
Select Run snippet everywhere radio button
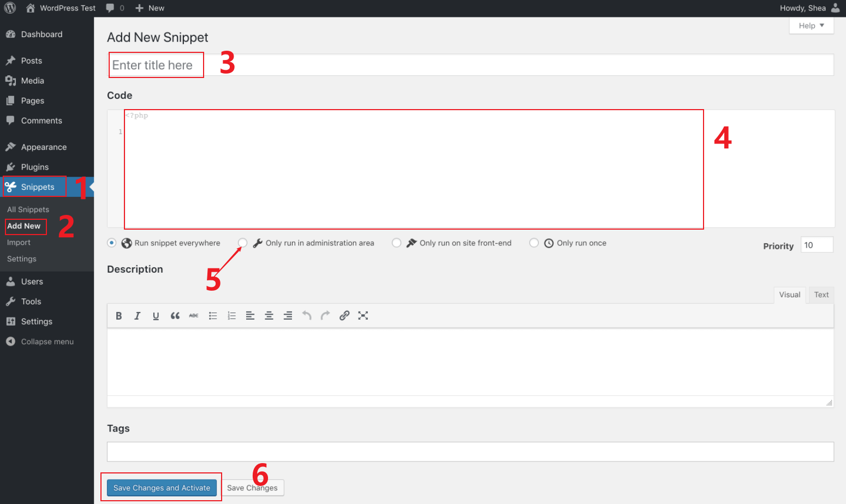coord(112,243)
